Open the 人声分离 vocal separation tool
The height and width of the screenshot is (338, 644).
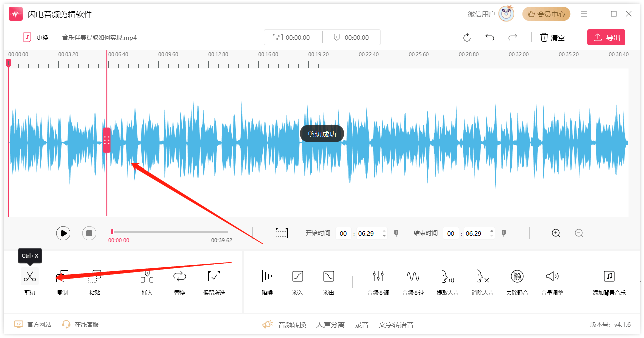pyautogui.click(x=331, y=325)
